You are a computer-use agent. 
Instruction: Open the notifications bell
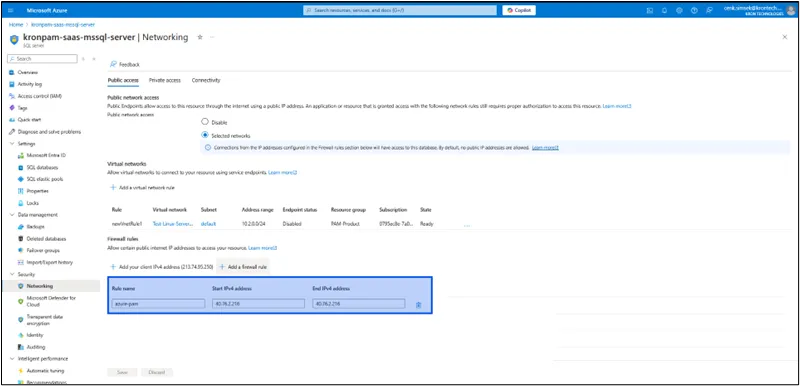[664, 10]
